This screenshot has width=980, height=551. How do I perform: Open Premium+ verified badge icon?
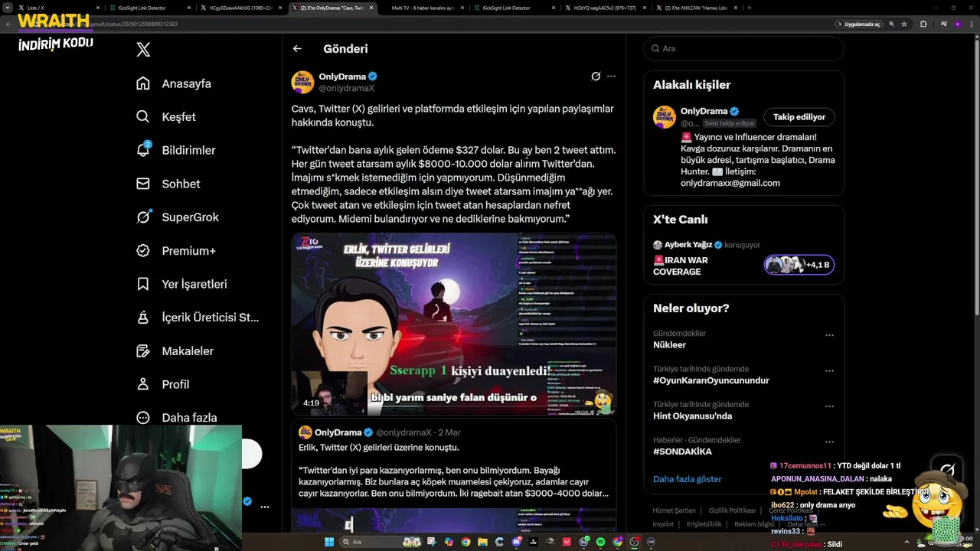(143, 250)
